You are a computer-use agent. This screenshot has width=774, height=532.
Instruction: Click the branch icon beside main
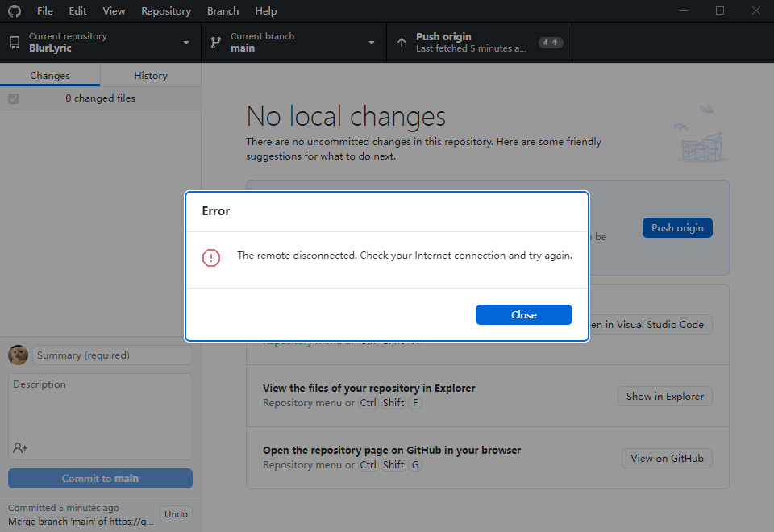(x=215, y=42)
